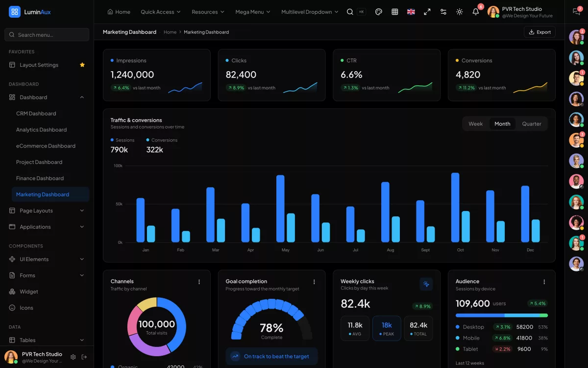
Task: Expand the UI Elements group
Action: (x=47, y=259)
